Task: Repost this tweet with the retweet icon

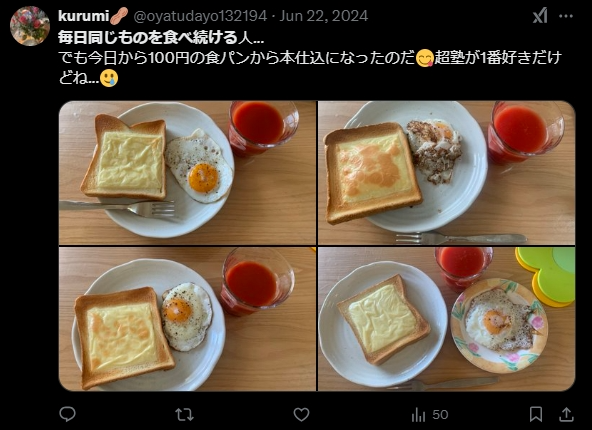Action: pos(185,415)
